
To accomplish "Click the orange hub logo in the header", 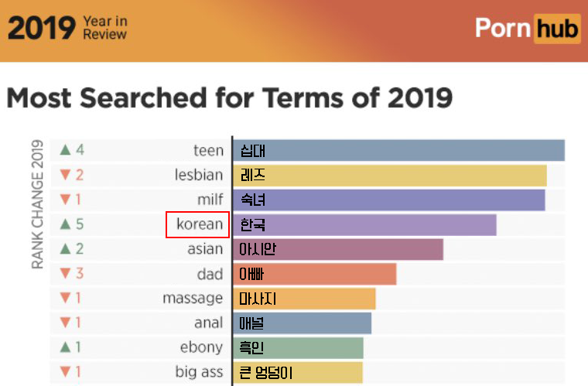I will [556, 29].
